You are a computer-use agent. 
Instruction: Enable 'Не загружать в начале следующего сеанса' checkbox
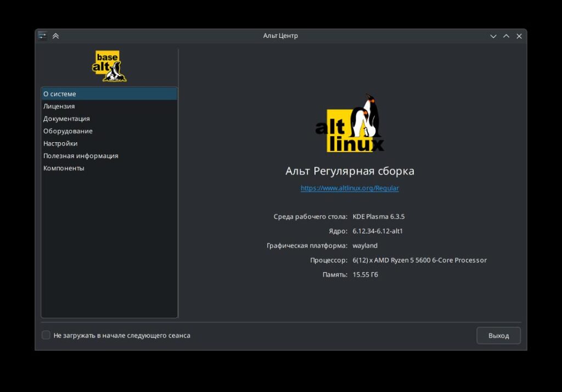click(46, 335)
